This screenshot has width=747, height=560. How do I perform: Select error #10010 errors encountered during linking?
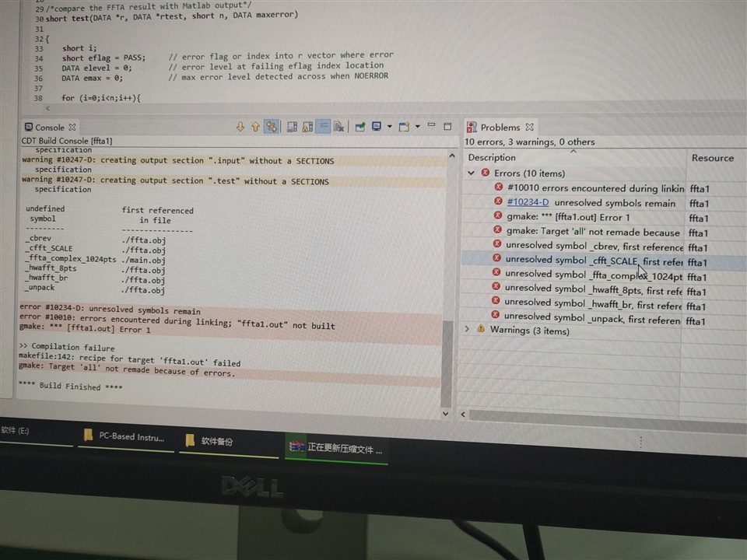coord(595,188)
